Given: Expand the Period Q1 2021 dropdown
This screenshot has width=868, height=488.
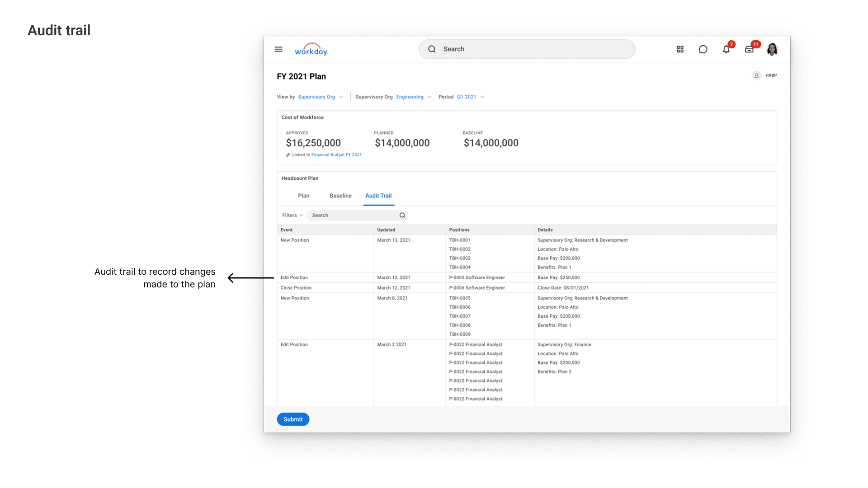Looking at the screenshot, I should [x=470, y=97].
